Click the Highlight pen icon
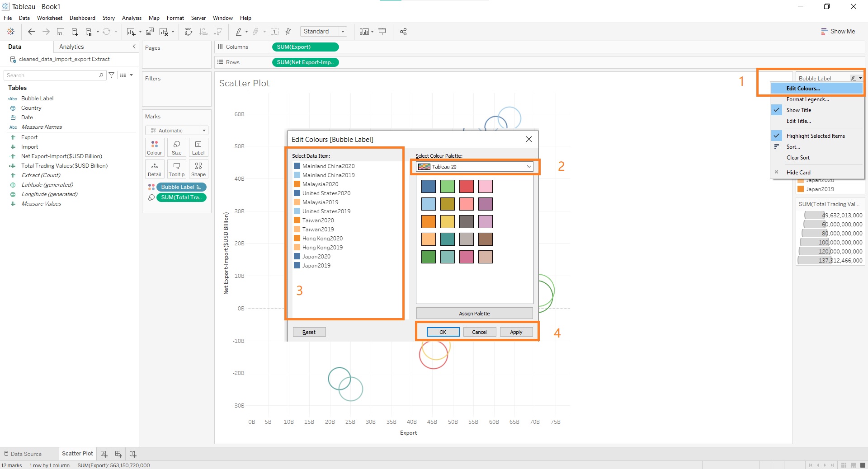 pos(239,32)
